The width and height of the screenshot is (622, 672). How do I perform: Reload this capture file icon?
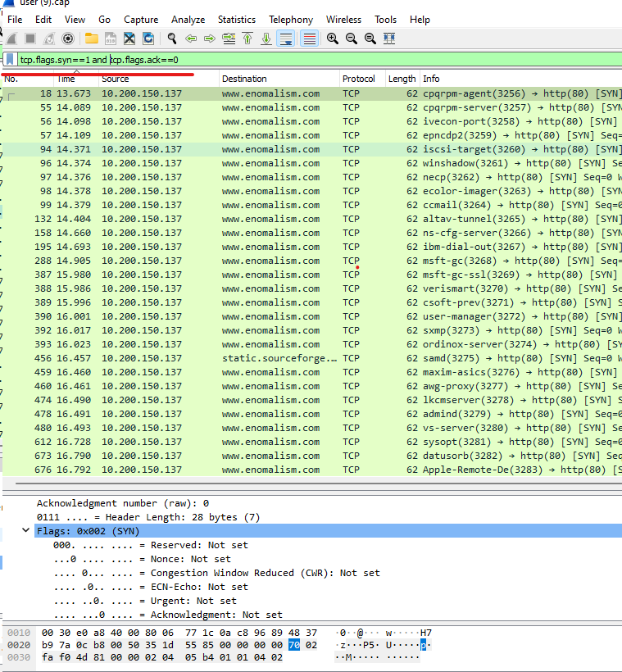tap(148, 39)
